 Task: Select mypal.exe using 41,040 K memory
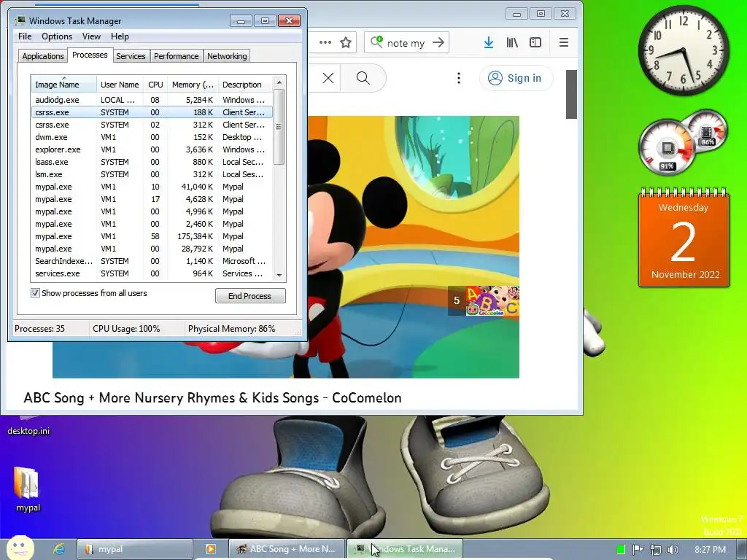click(x=152, y=187)
